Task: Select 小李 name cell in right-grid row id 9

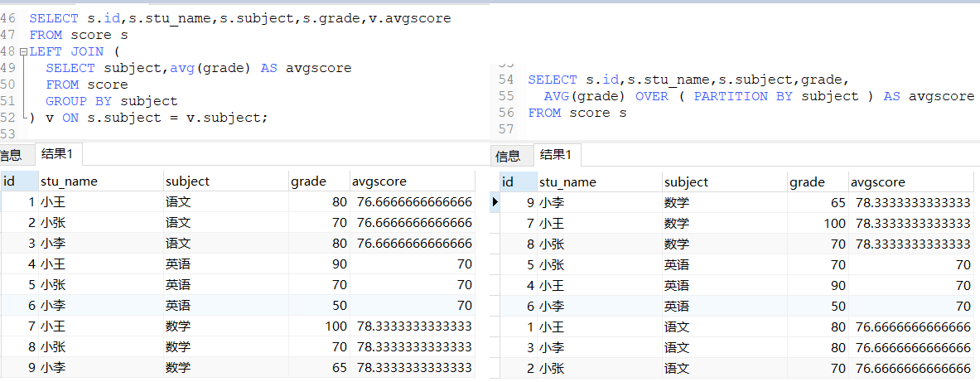Action: point(600,202)
